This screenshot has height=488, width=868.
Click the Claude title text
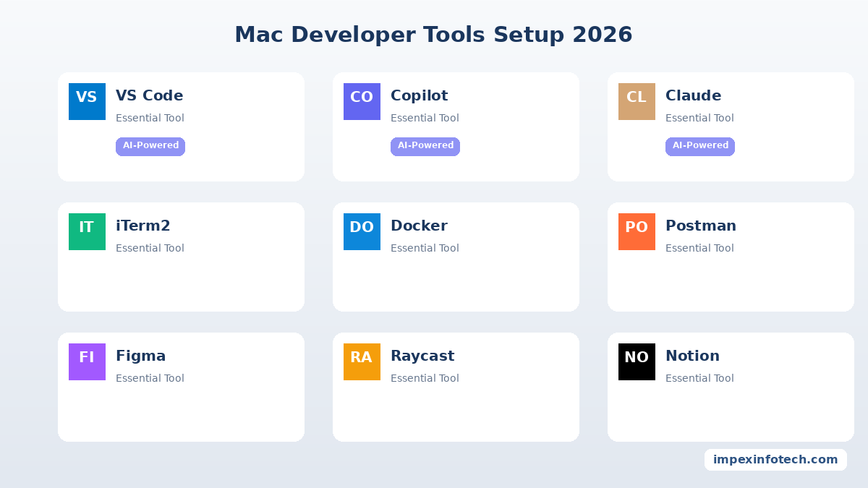coord(694,95)
